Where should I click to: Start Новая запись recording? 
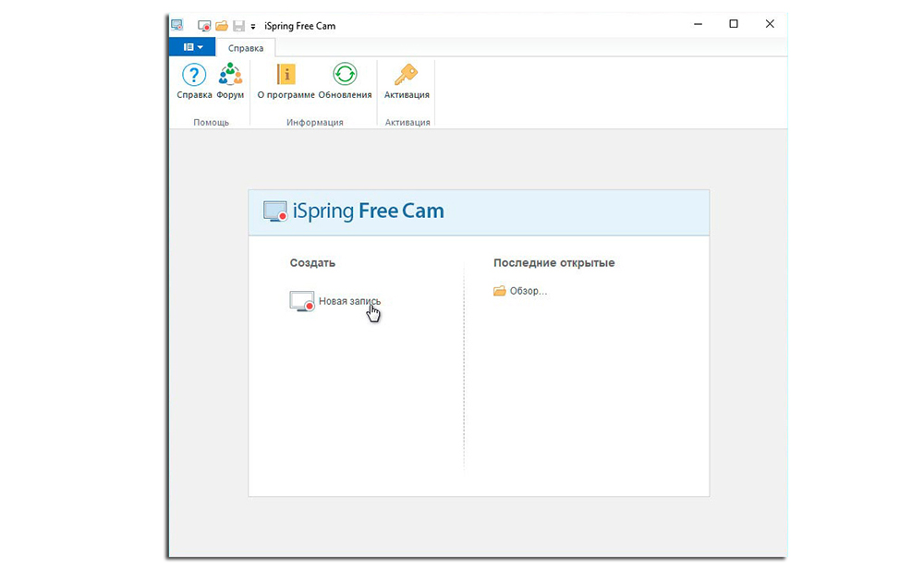[349, 301]
